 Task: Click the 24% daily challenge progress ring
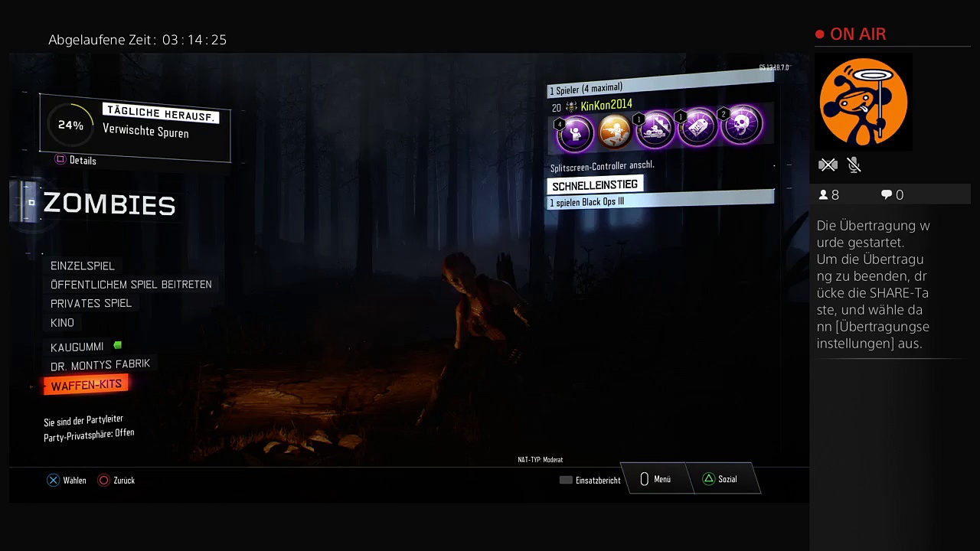click(70, 126)
